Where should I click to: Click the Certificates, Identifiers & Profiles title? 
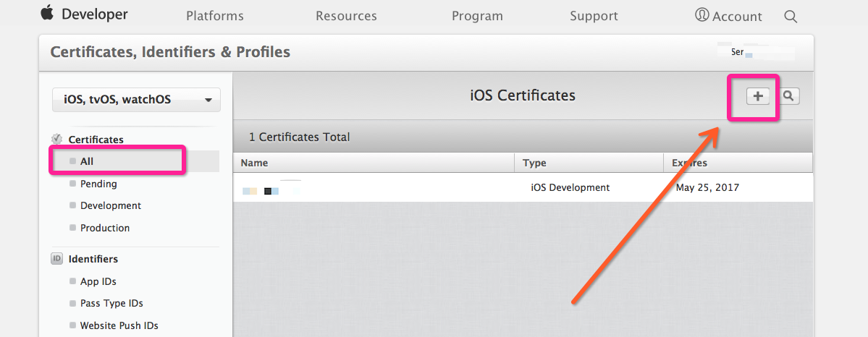170,53
